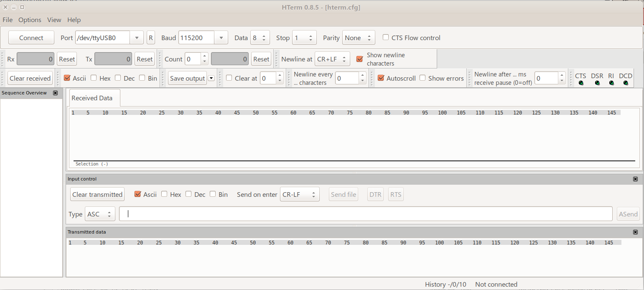Disable Show newline characters option
The image size is (644, 290).
point(359,59)
